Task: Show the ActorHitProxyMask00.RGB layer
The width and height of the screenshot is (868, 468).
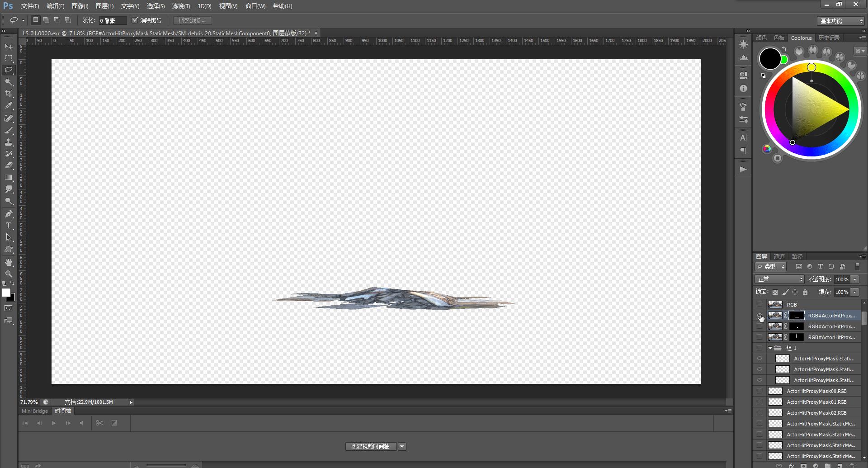Action: pos(759,391)
